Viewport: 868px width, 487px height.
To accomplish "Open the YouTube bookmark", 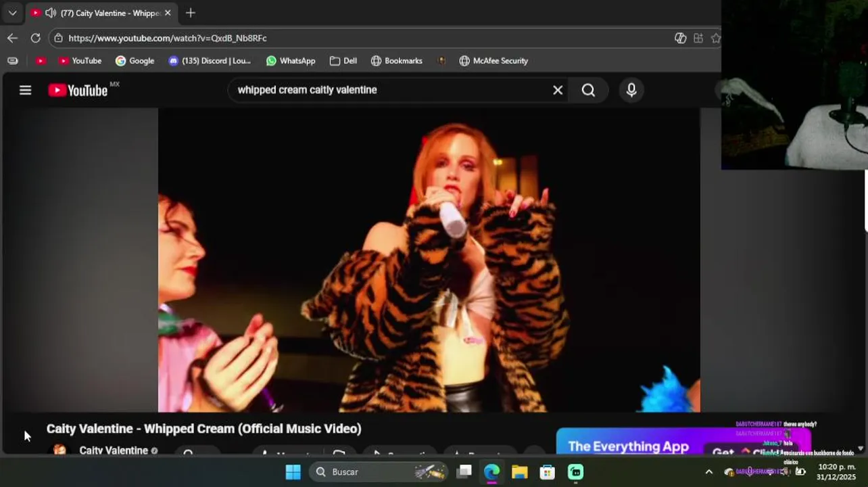I will 80,61.
